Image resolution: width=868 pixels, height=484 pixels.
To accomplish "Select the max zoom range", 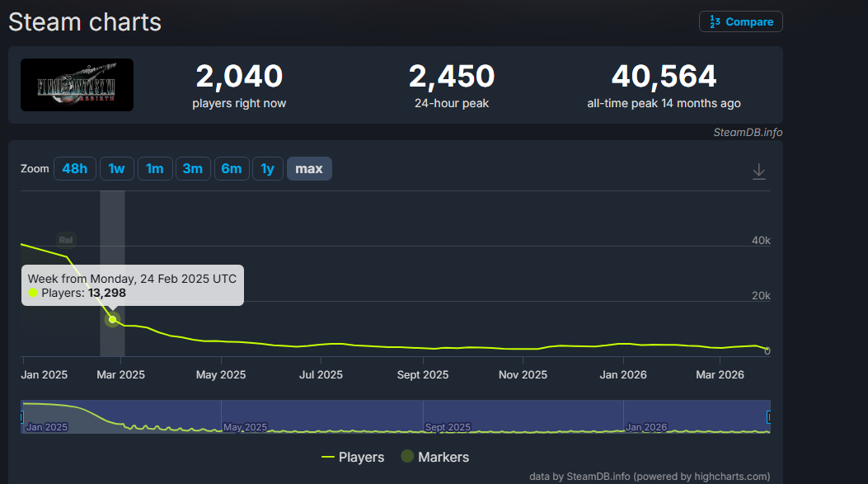I will [x=309, y=169].
